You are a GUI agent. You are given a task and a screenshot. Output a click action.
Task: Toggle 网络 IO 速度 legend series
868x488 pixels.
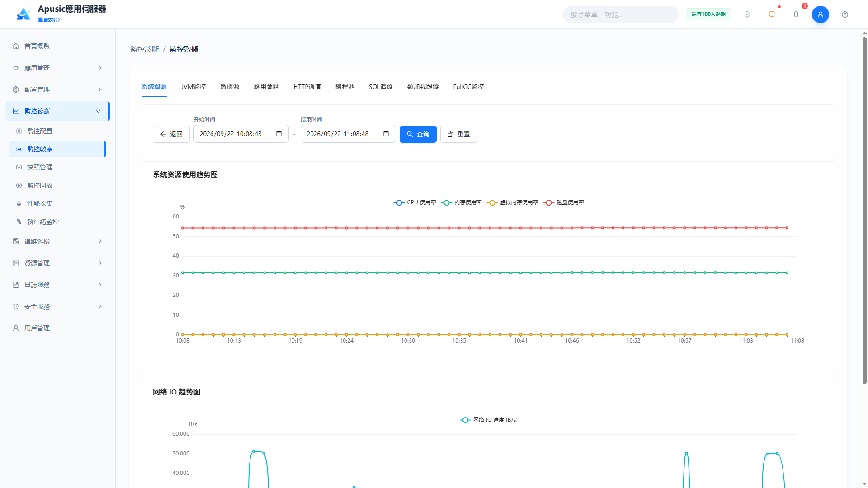pyautogui.click(x=489, y=420)
